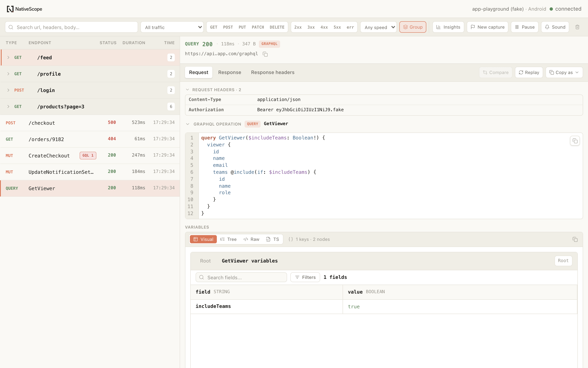Click the Compare button

pyautogui.click(x=496, y=72)
